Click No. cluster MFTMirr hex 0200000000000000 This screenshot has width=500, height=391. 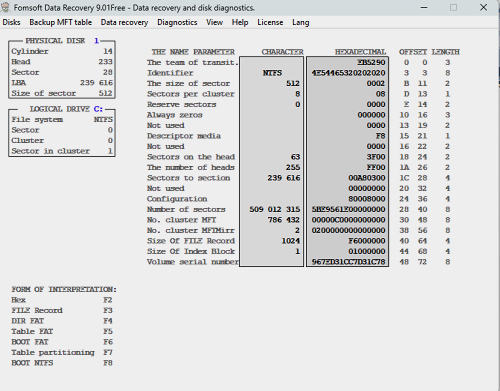pos(348,230)
